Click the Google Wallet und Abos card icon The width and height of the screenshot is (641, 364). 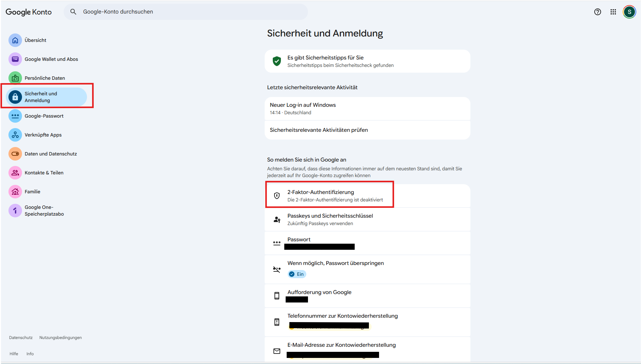tap(15, 59)
